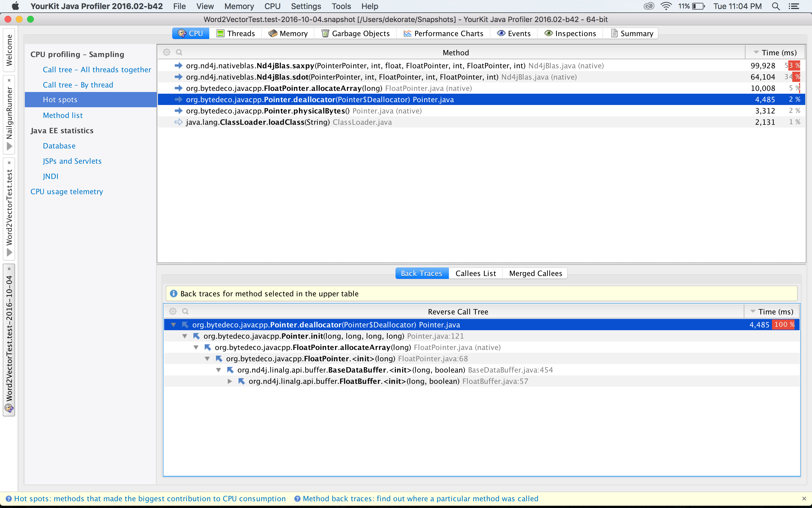Open the Reverse Call Tree settings gear
The width and height of the screenshot is (812, 508).
(173, 311)
